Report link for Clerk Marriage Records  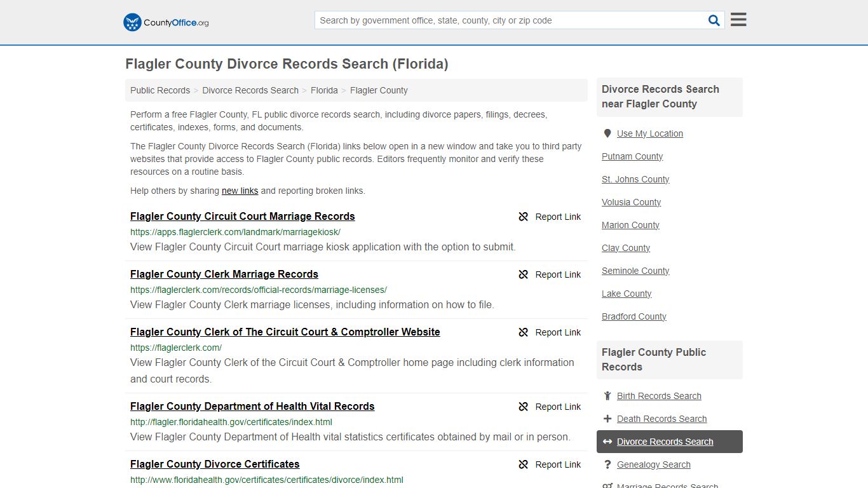(x=558, y=274)
